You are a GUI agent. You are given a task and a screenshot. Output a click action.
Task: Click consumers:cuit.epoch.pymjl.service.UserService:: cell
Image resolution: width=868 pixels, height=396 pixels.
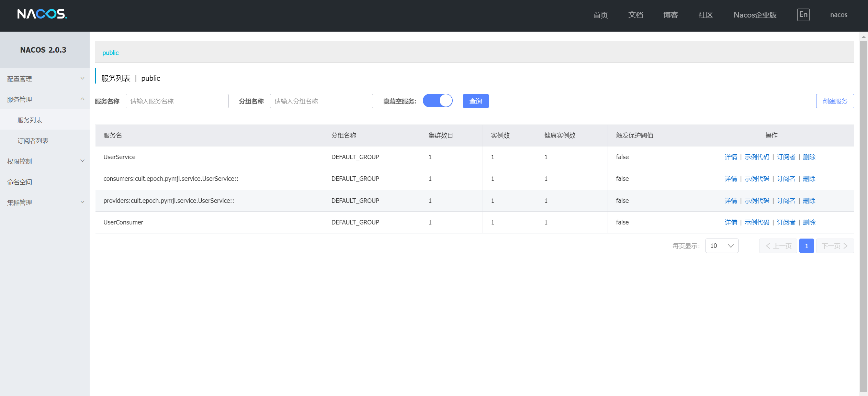click(209, 179)
